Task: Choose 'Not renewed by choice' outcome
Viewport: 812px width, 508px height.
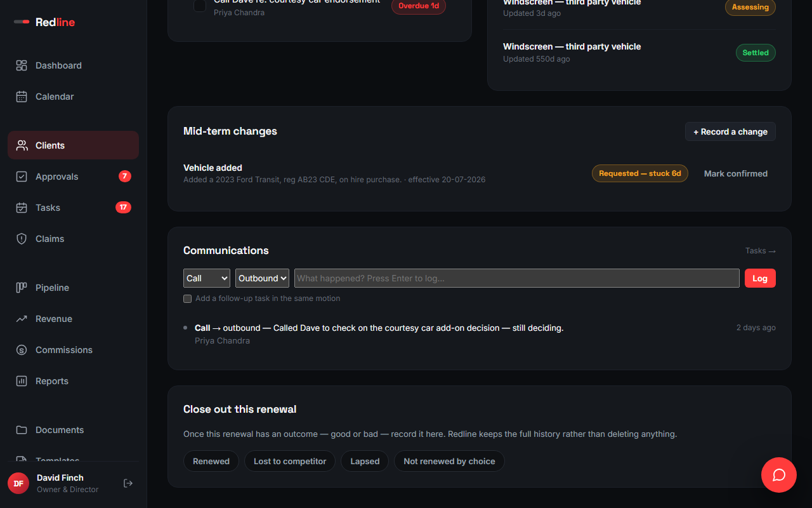Action: 449,461
